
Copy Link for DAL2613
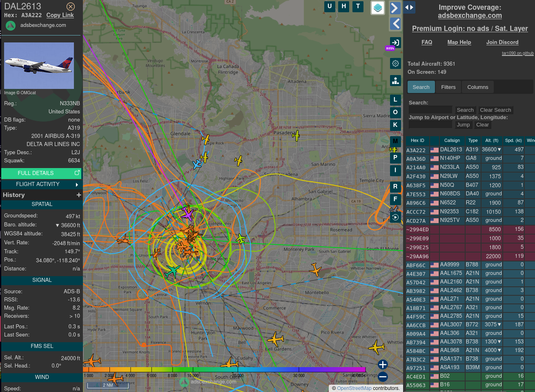pyautogui.click(x=60, y=15)
